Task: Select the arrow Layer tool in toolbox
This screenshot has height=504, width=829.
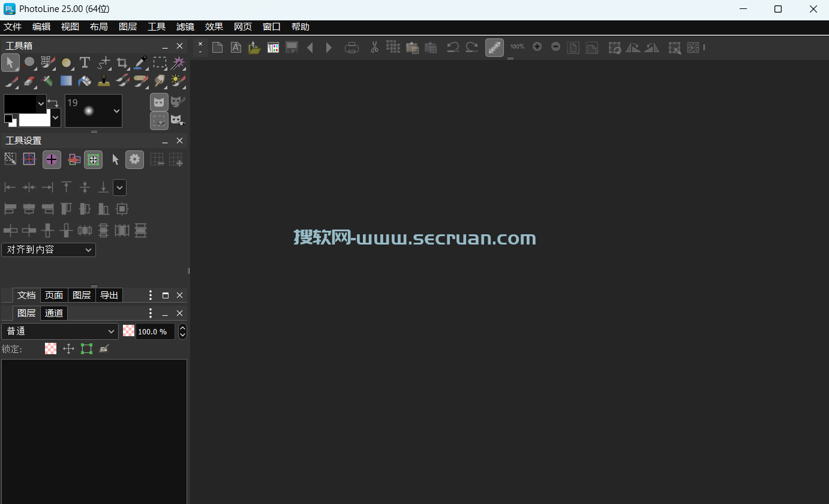Action: point(10,62)
